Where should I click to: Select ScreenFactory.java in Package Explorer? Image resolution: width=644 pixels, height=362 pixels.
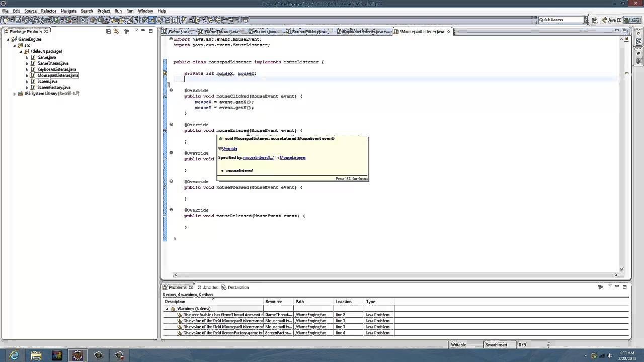[x=54, y=87]
